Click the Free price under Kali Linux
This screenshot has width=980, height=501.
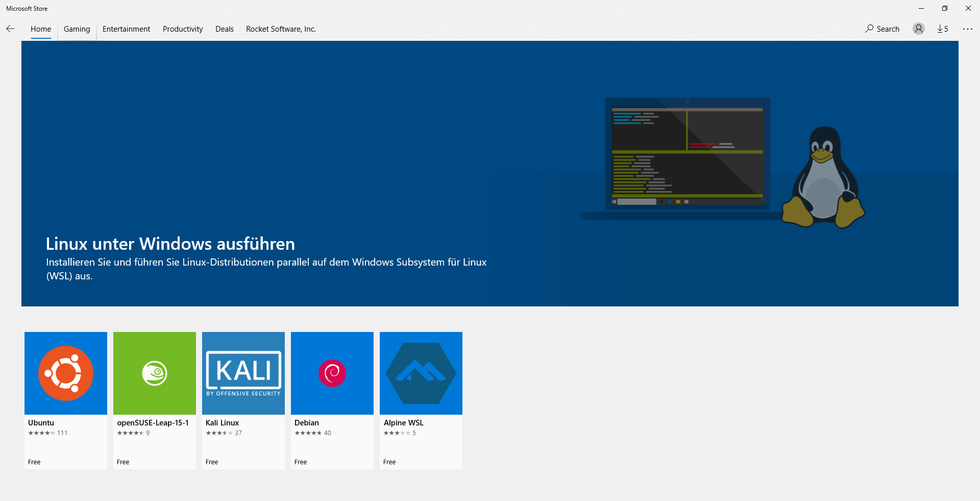click(x=212, y=462)
